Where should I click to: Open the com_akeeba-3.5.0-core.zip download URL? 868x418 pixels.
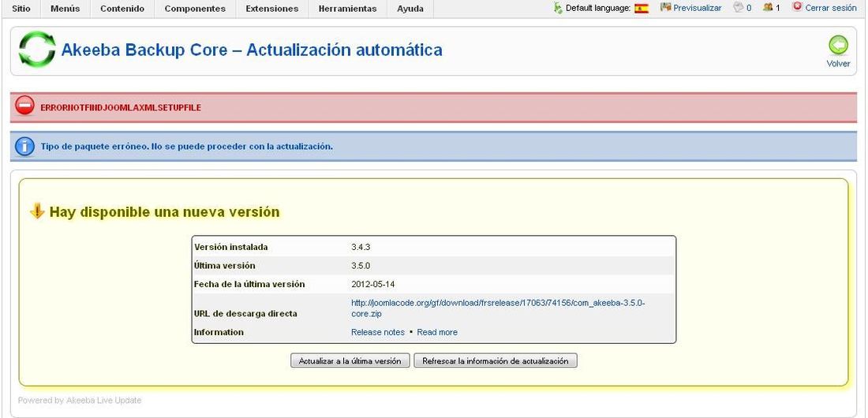click(x=498, y=308)
